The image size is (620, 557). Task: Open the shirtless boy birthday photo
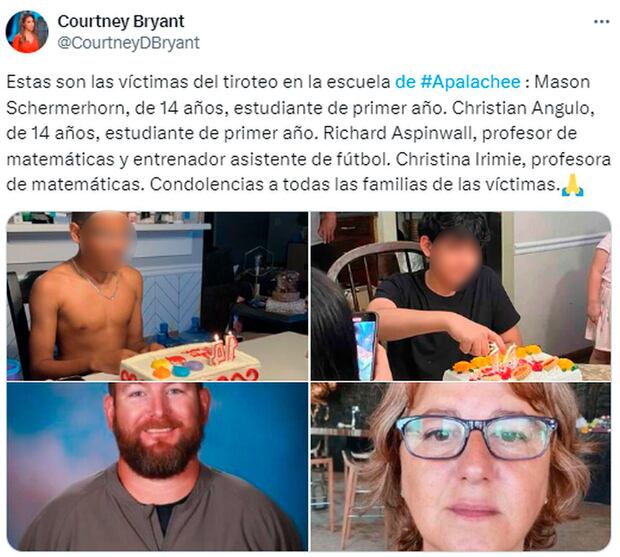(157, 296)
